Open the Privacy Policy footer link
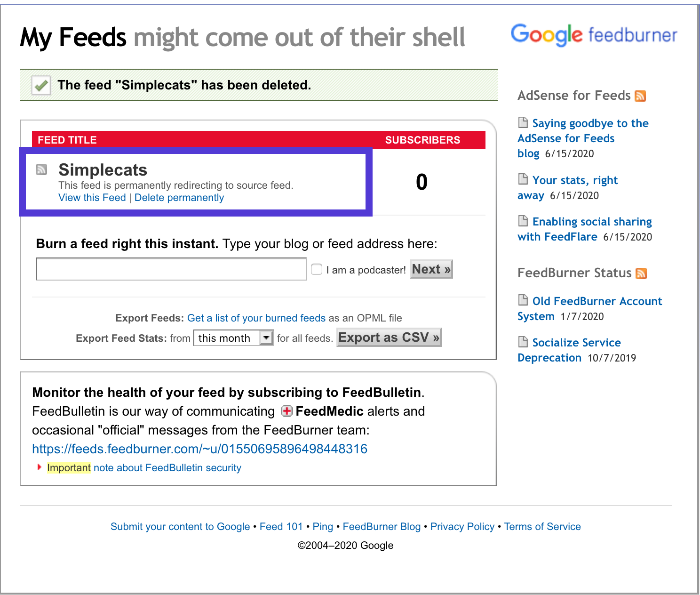This screenshot has height=595, width=700. coord(462,527)
